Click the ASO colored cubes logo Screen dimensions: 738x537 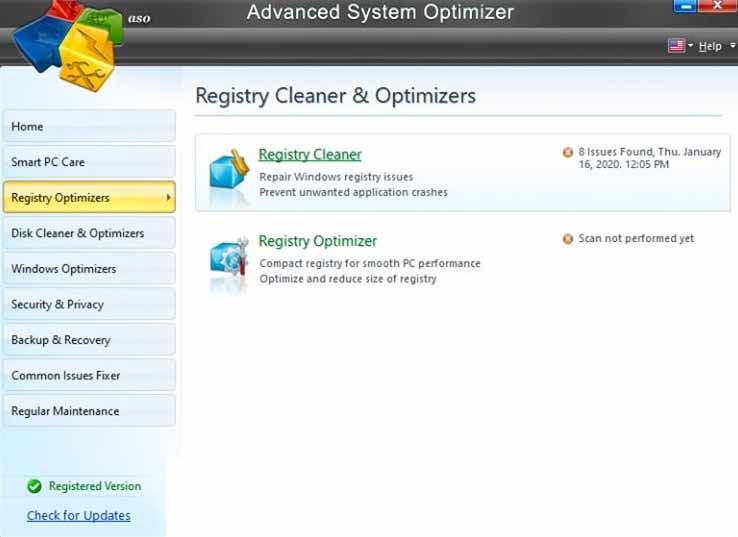click(68, 45)
